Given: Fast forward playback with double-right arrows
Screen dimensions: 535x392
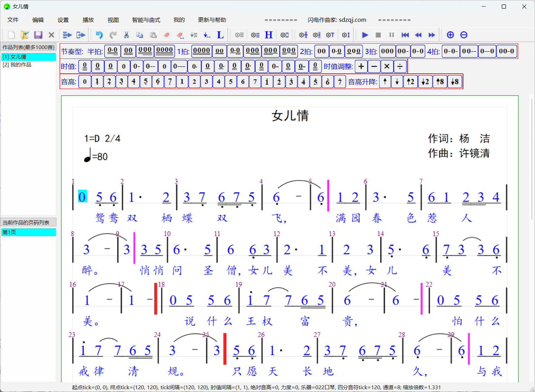Looking at the screenshot, I should pyautogui.click(x=432, y=35).
